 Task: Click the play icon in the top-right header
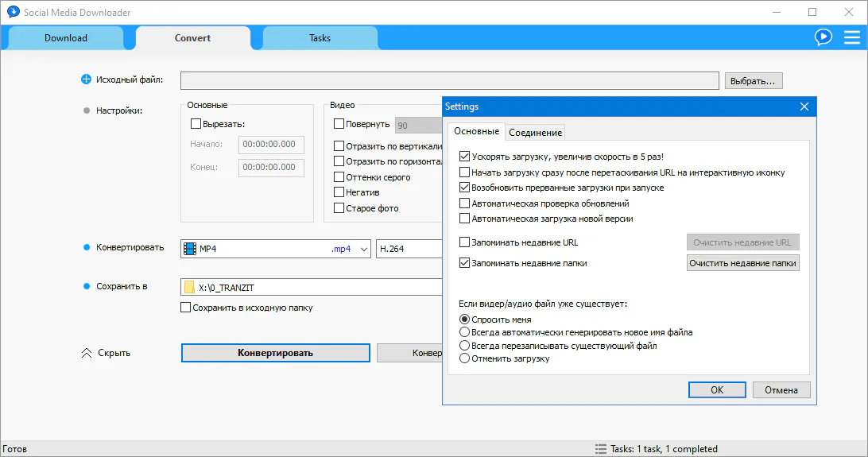[x=823, y=37]
